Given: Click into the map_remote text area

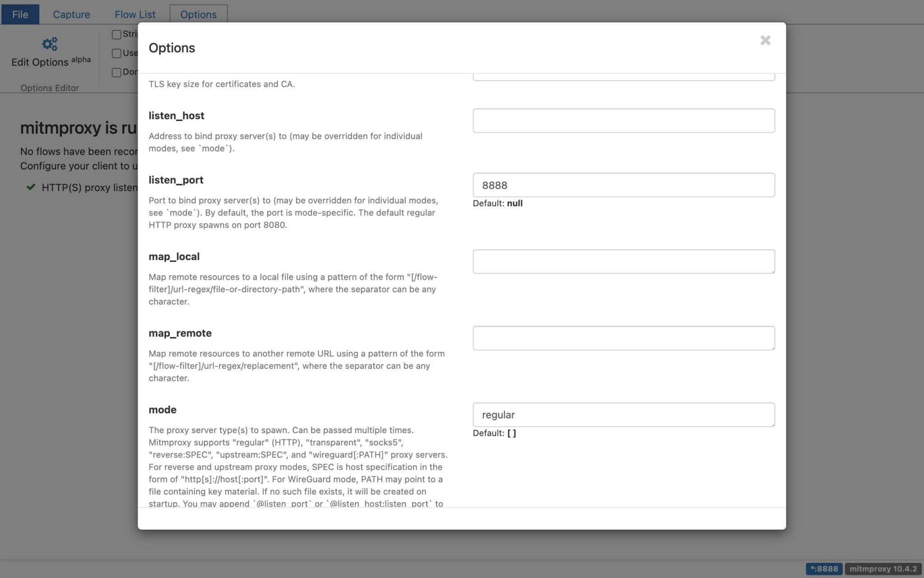Looking at the screenshot, I should (x=624, y=338).
